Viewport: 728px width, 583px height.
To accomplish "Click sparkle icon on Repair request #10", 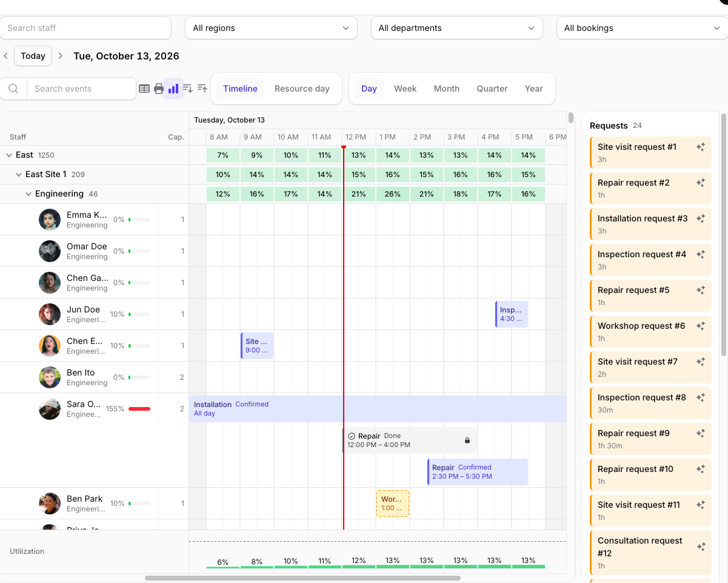I will 701,469.
